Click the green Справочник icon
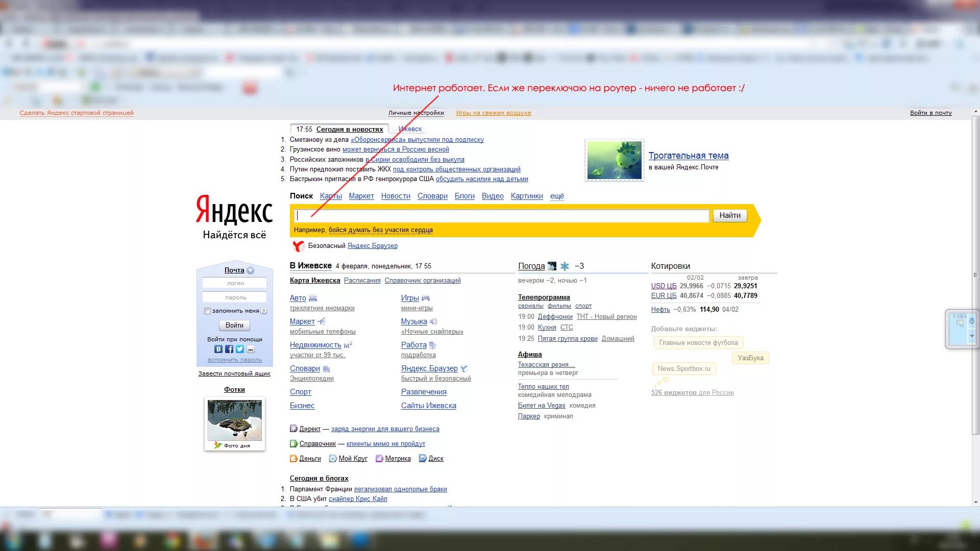The width and height of the screenshot is (980, 551). pyautogui.click(x=293, y=444)
